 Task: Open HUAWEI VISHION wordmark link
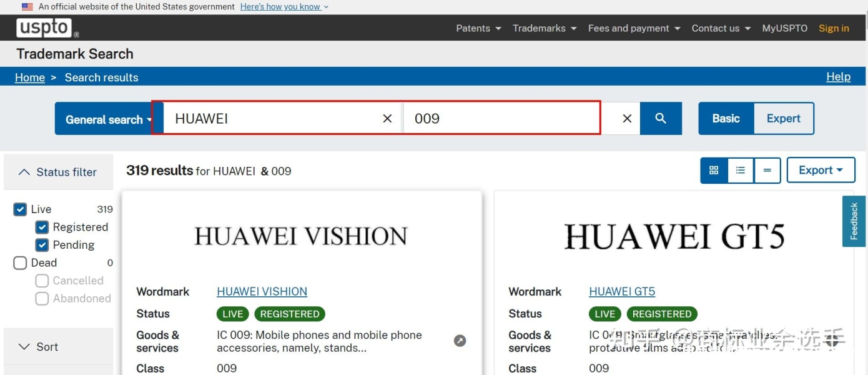pos(262,291)
